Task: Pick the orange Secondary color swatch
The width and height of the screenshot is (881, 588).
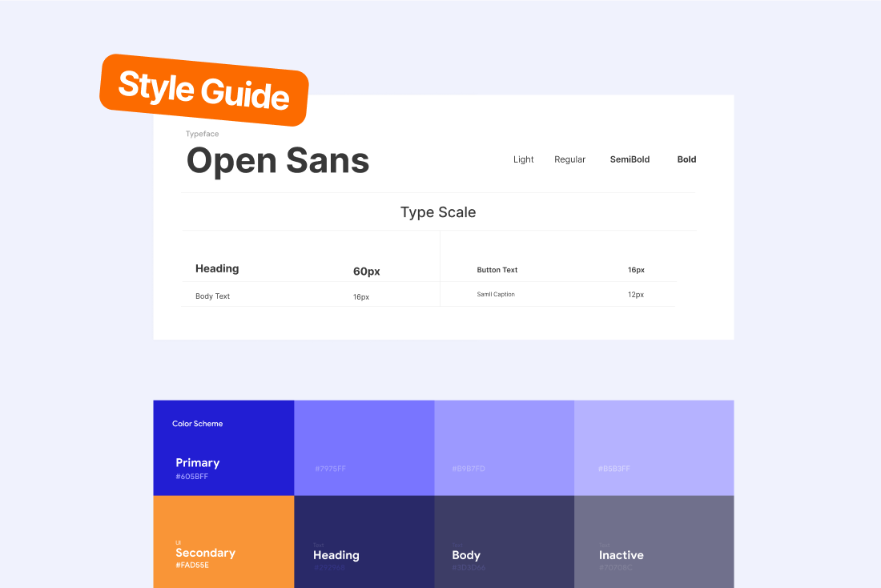Action: [x=223, y=542]
